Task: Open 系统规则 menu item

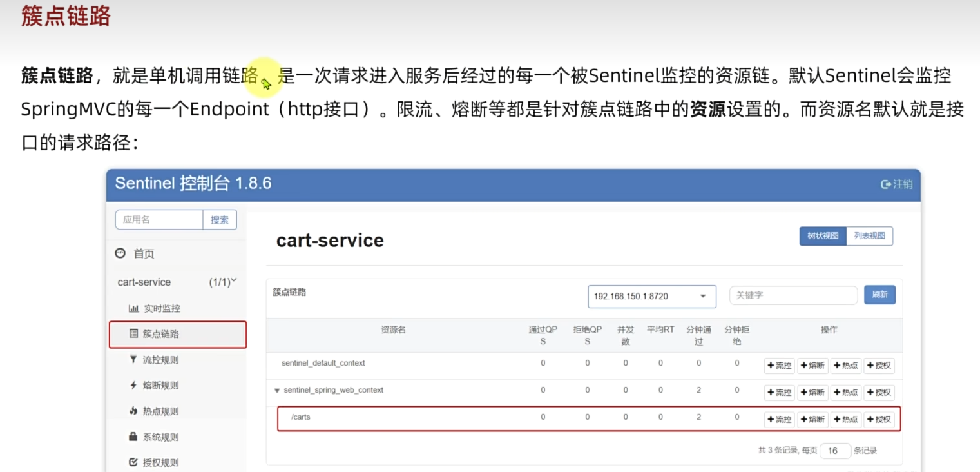Action: click(x=160, y=437)
